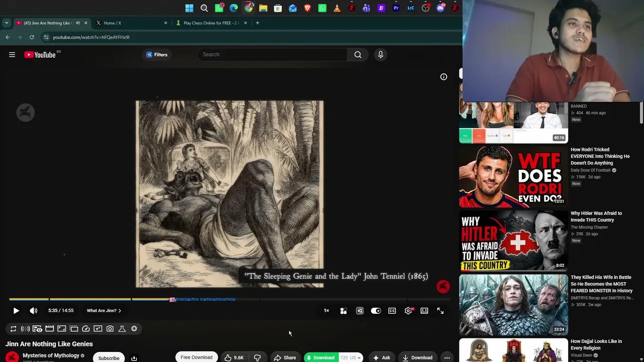644x362 pixels.
Task: Open File Explorer from the taskbar
Action: (x=263, y=8)
